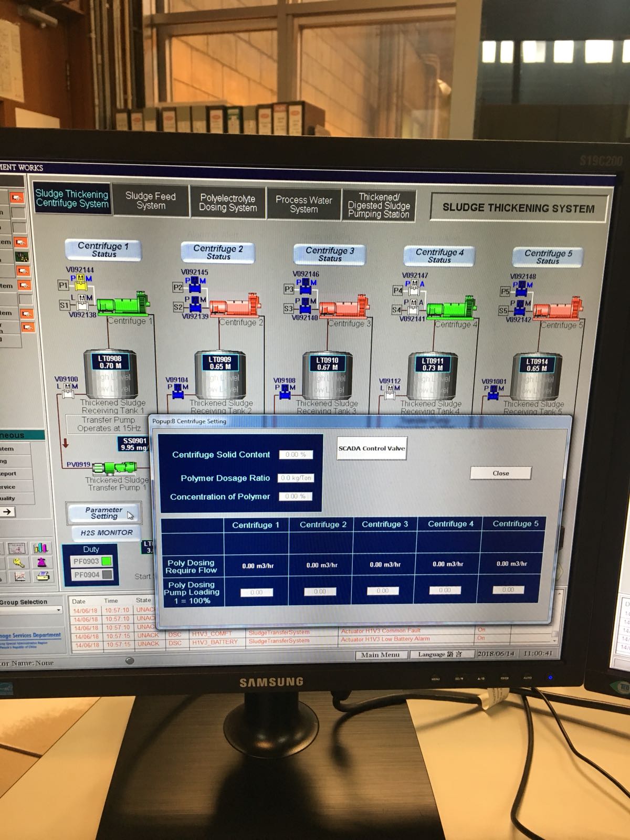This screenshot has width=630, height=840.
Task: Click the right arrow button in left panel
Action: [8, 511]
